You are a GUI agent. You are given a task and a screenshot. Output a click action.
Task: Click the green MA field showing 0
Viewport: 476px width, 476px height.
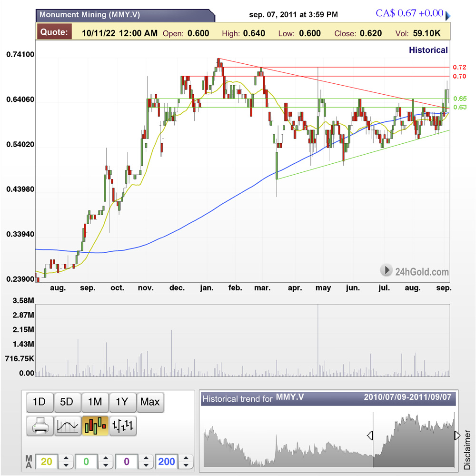pos(86,462)
